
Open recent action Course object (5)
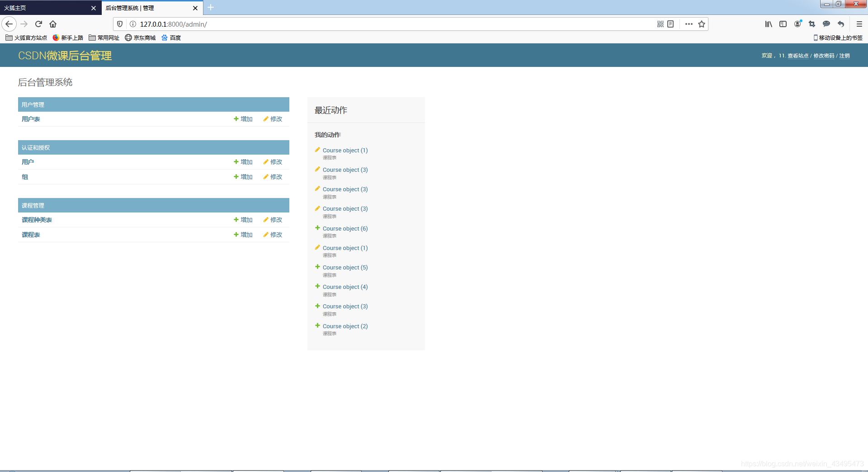(x=345, y=268)
